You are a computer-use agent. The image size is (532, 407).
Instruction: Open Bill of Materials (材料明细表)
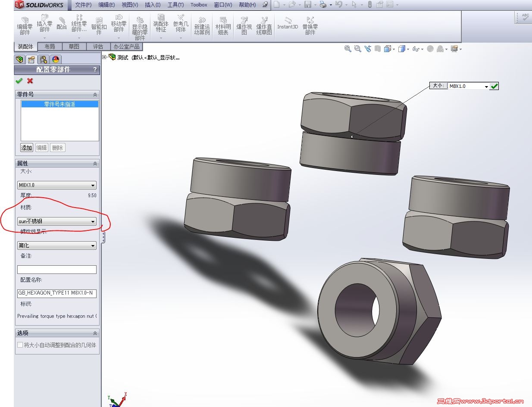pyautogui.click(x=223, y=26)
